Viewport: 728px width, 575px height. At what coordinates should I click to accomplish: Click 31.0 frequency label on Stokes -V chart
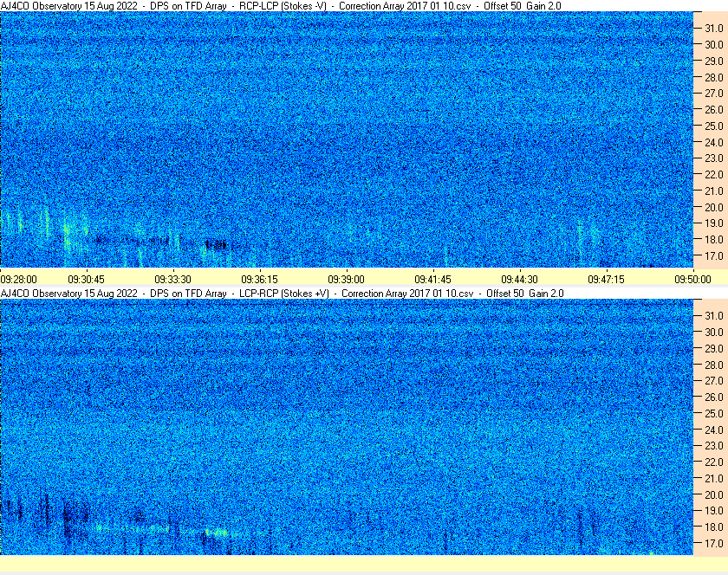[714, 29]
